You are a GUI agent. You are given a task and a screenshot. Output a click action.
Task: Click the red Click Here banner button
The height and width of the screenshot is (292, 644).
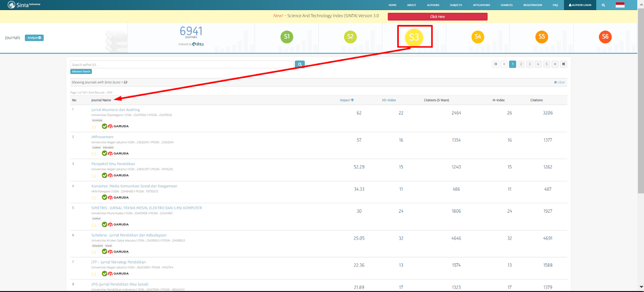tap(438, 17)
